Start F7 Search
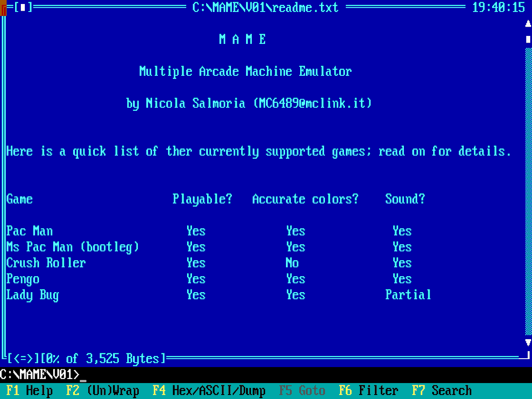 pyautogui.click(x=442, y=391)
